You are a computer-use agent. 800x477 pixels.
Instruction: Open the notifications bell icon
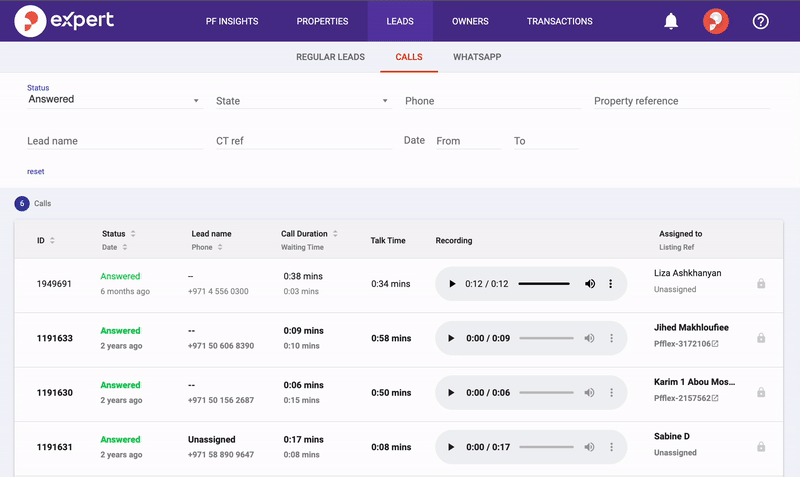pyautogui.click(x=671, y=21)
